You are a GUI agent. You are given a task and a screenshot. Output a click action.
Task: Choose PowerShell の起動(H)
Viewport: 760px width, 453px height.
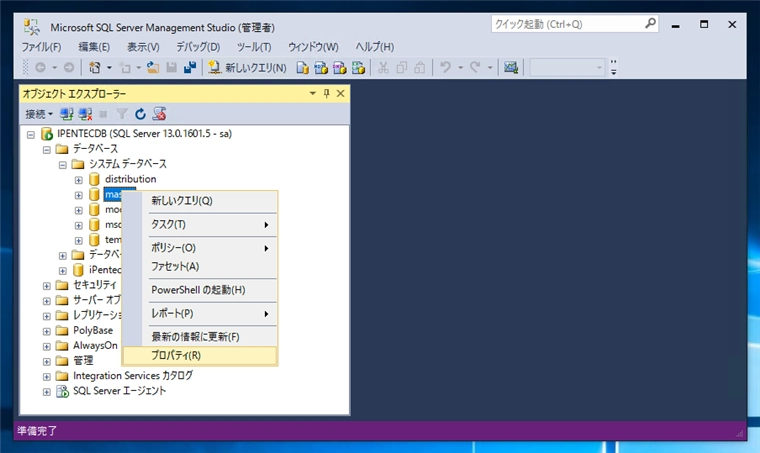click(x=200, y=290)
